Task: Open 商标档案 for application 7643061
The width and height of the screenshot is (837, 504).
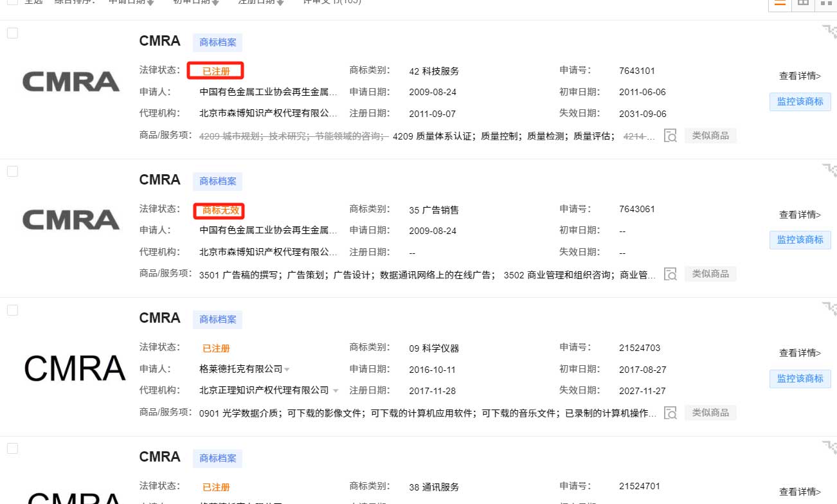Action: click(218, 181)
